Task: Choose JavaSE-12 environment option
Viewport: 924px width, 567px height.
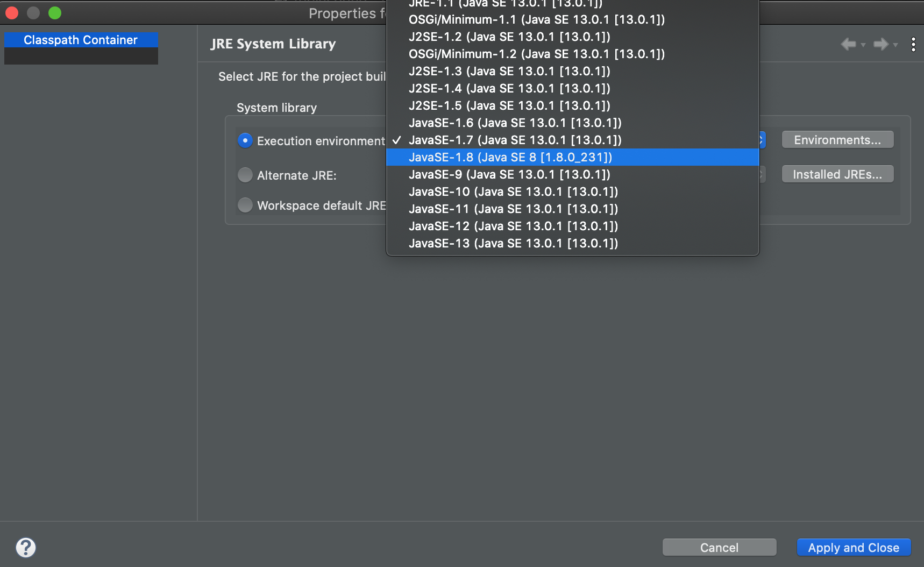Action: [x=573, y=226]
